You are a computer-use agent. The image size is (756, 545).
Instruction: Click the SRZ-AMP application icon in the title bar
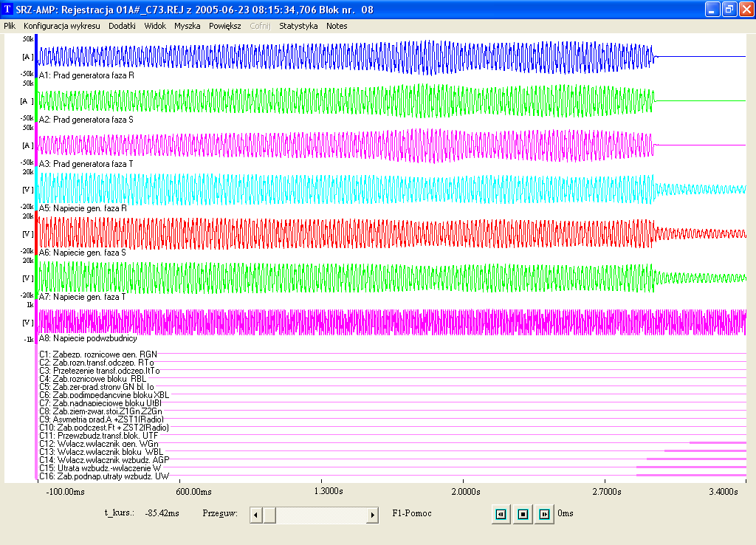(7, 9)
